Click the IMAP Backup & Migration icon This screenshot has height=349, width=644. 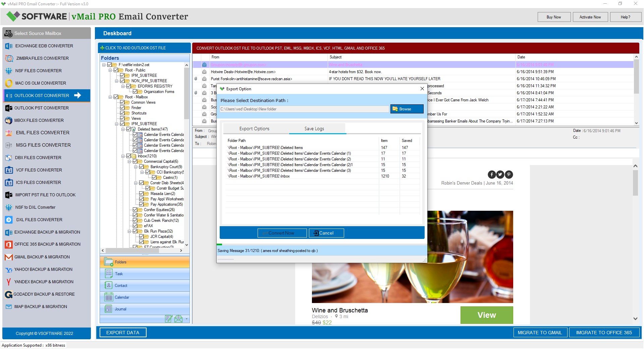pos(9,307)
